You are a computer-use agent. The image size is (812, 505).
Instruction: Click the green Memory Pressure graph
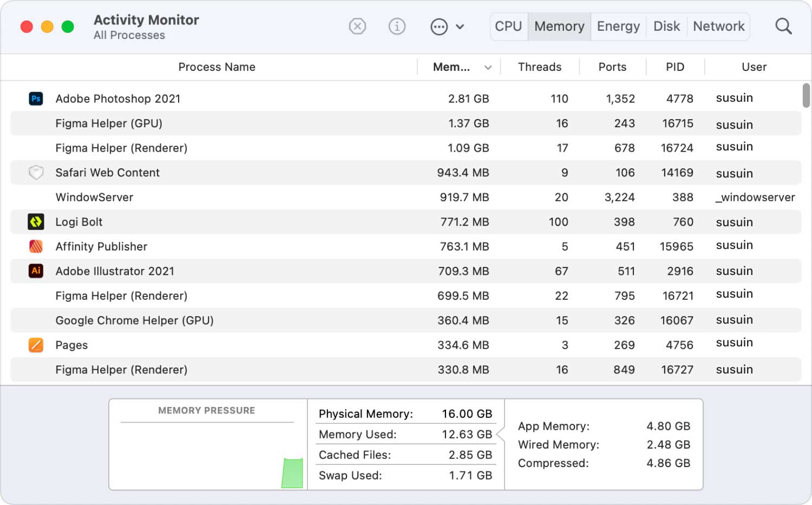point(292,473)
